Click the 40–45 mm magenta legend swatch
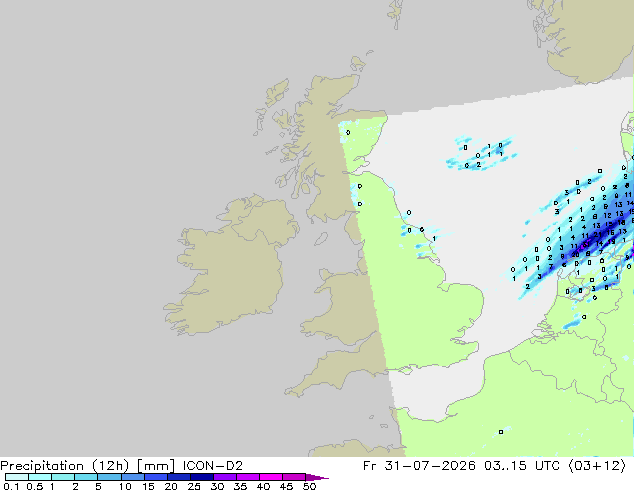This screenshot has height=490, width=634. coord(271,477)
